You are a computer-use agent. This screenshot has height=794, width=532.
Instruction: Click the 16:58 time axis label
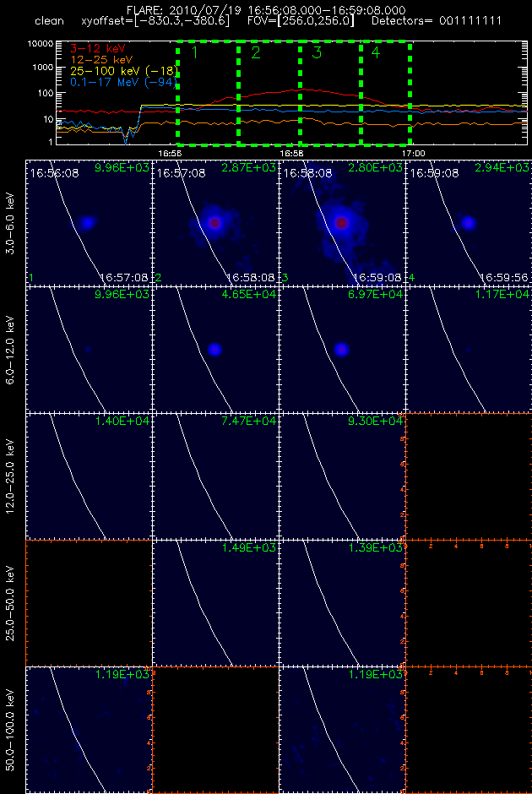291,153
